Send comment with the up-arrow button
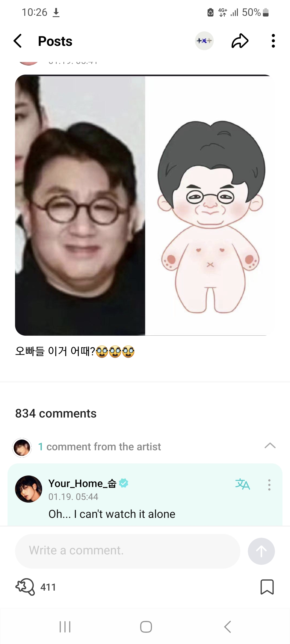Screen dimensions: 290x644 [x=261, y=551]
